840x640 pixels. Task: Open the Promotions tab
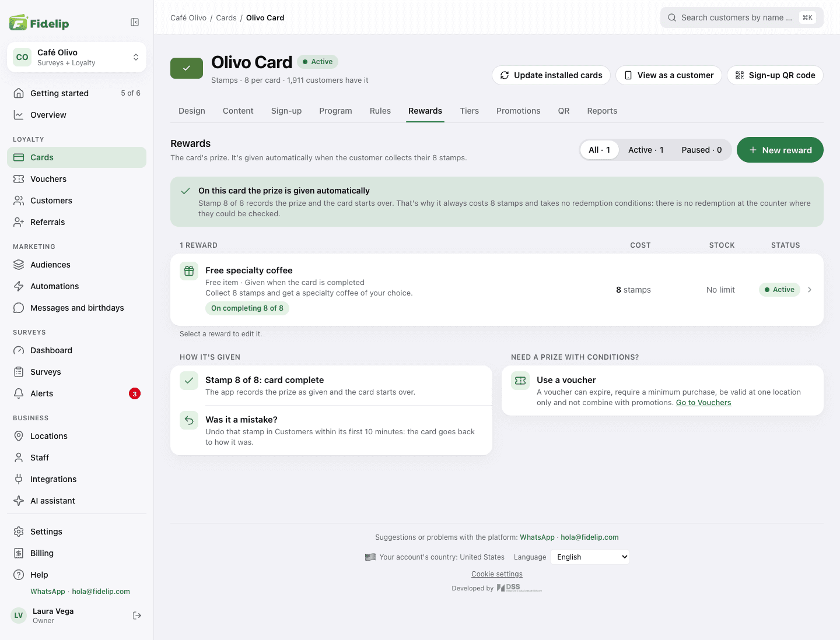coord(518,111)
